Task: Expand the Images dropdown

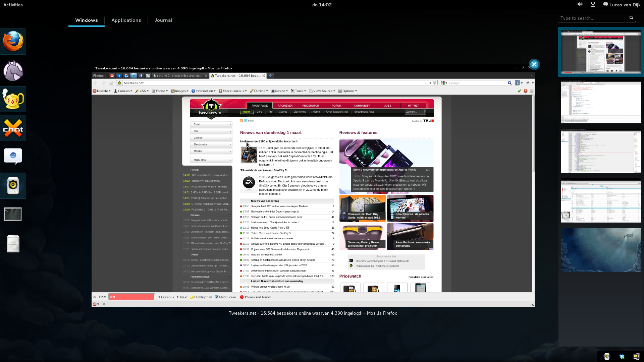Action: tap(180, 91)
